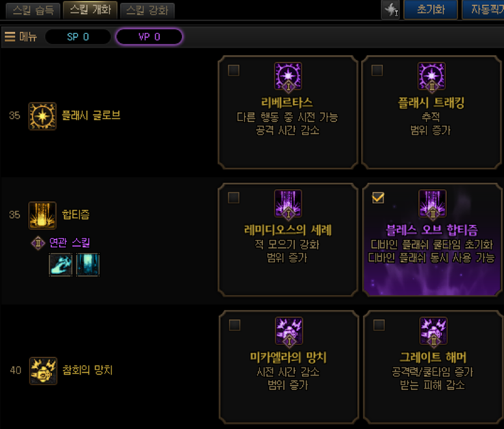504x429 pixels.
Task: Tick the 레미디오스의 세례 checkbox
Action: 233,197
